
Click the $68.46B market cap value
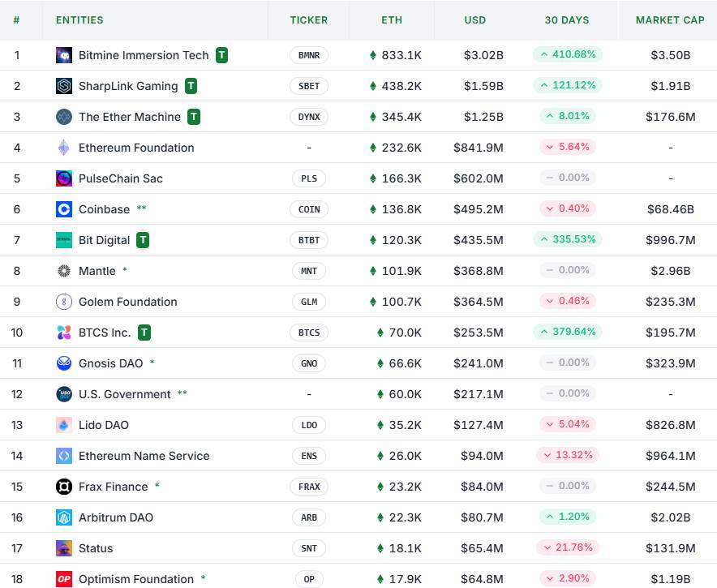[x=670, y=209]
